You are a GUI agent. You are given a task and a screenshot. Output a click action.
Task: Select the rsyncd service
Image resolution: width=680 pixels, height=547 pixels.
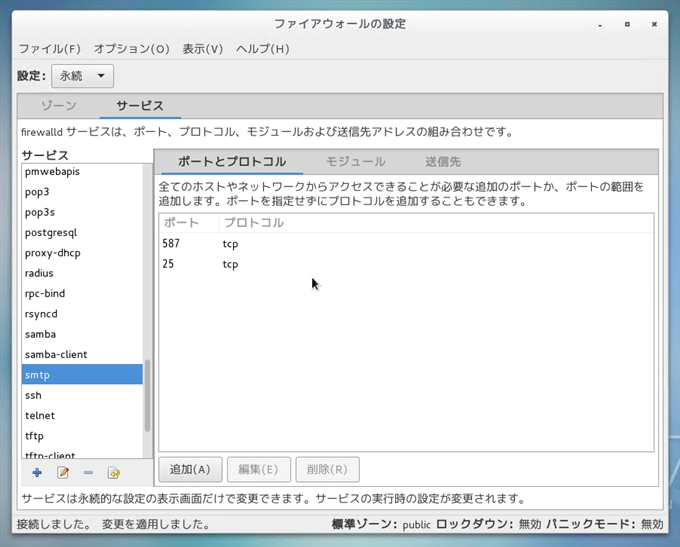[x=82, y=314]
